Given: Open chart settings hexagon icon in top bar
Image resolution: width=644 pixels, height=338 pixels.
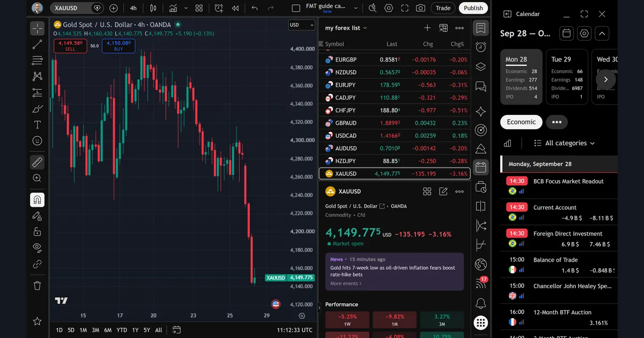Looking at the screenshot, I should coord(389,8).
